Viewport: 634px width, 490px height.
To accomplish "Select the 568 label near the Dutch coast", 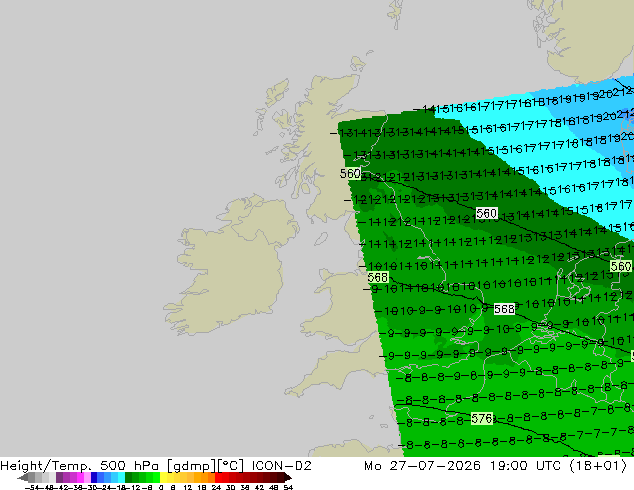I will pyautogui.click(x=505, y=309).
